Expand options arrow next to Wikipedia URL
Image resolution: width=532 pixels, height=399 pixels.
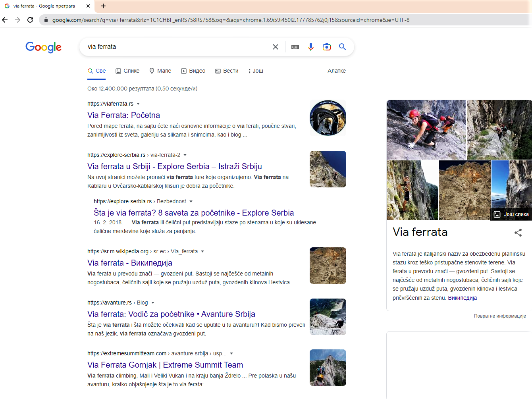[202, 252]
